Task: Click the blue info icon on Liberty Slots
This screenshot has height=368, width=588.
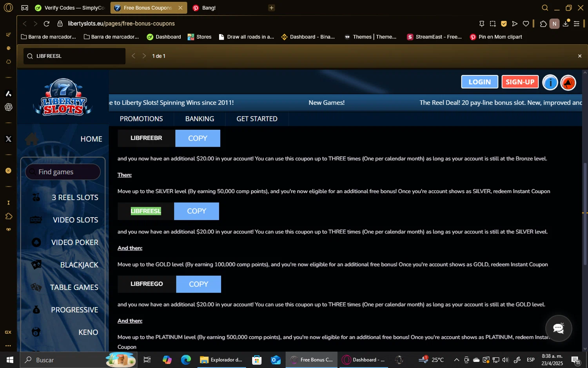Action: 550,82
